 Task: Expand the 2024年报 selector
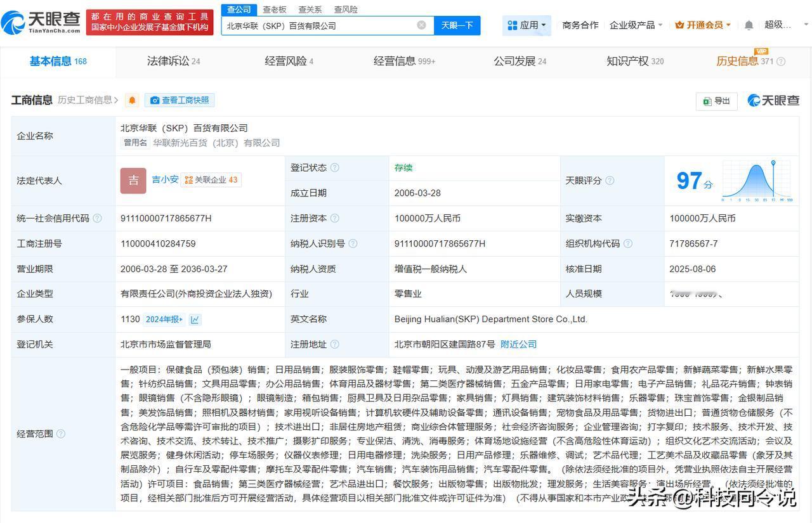click(x=164, y=320)
